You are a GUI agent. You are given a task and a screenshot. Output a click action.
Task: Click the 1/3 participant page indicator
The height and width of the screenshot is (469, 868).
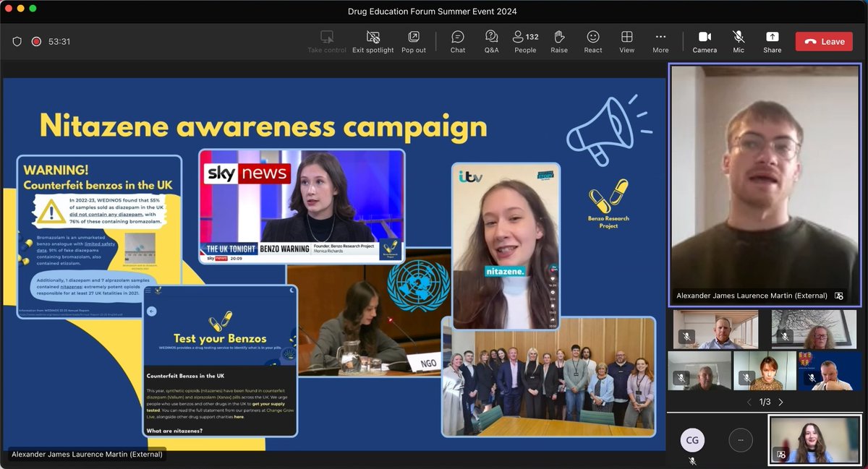[765, 402]
